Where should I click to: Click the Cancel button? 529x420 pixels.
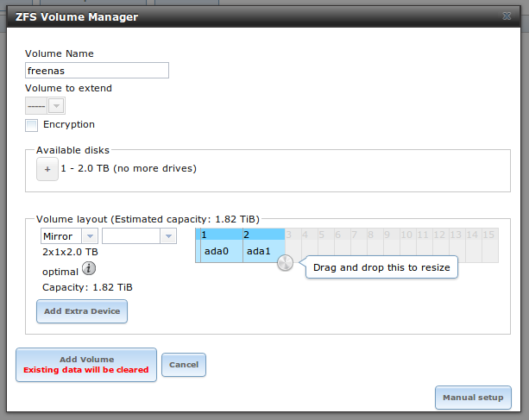click(x=184, y=365)
